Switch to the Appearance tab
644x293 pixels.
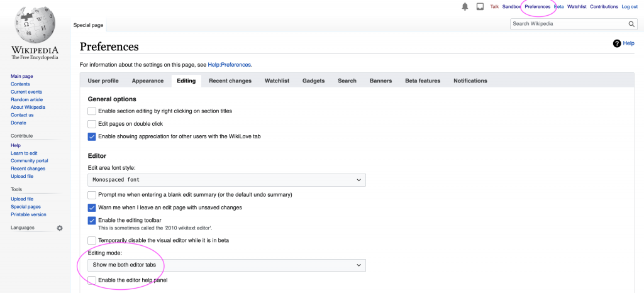(148, 81)
